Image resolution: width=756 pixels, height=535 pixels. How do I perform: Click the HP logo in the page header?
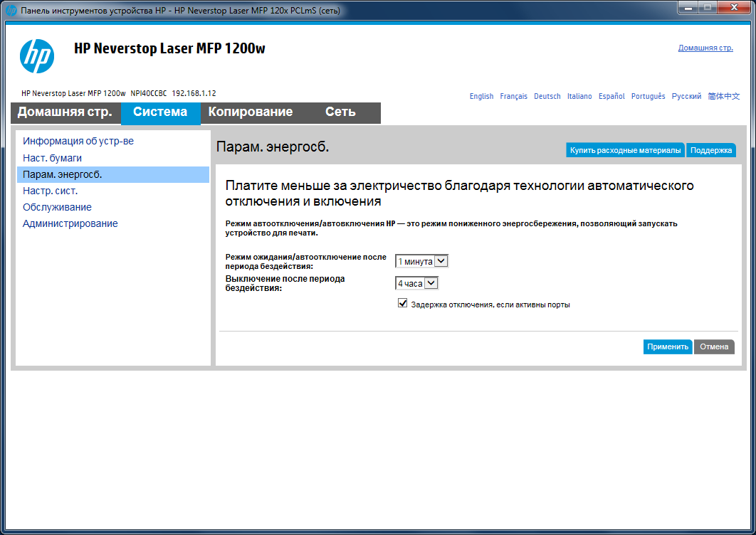pyautogui.click(x=37, y=56)
